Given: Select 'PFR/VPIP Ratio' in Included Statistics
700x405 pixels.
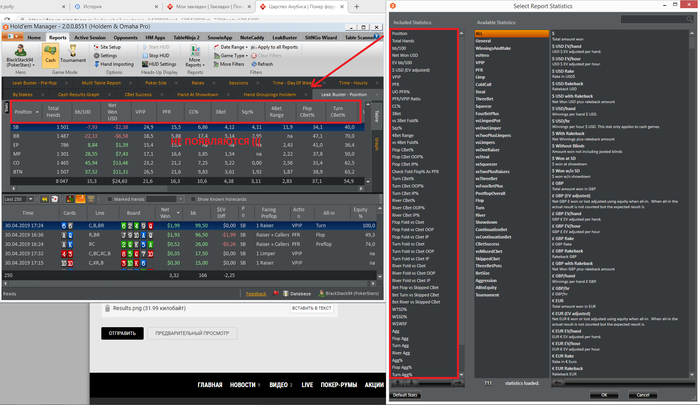Looking at the screenshot, I should [406, 99].
